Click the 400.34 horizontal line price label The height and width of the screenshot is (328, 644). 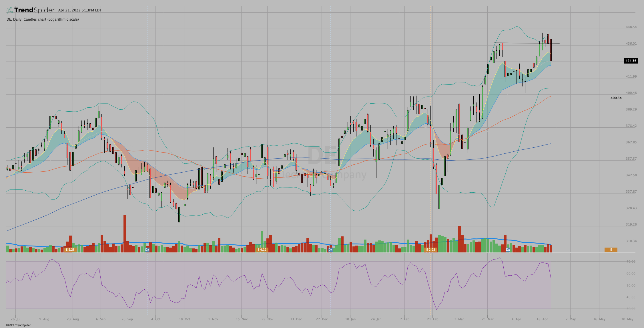coord(616,98)
